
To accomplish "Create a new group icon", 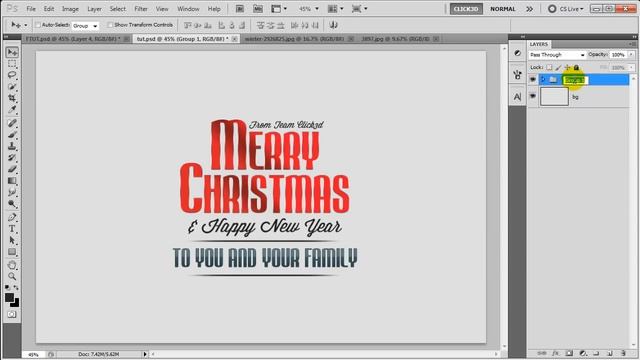I will point(596,353).
